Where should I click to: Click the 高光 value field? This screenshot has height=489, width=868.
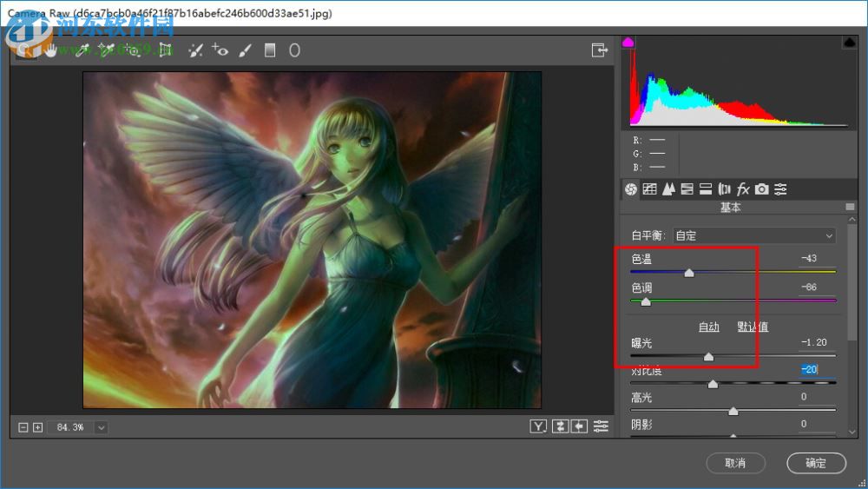coord(817,397)
